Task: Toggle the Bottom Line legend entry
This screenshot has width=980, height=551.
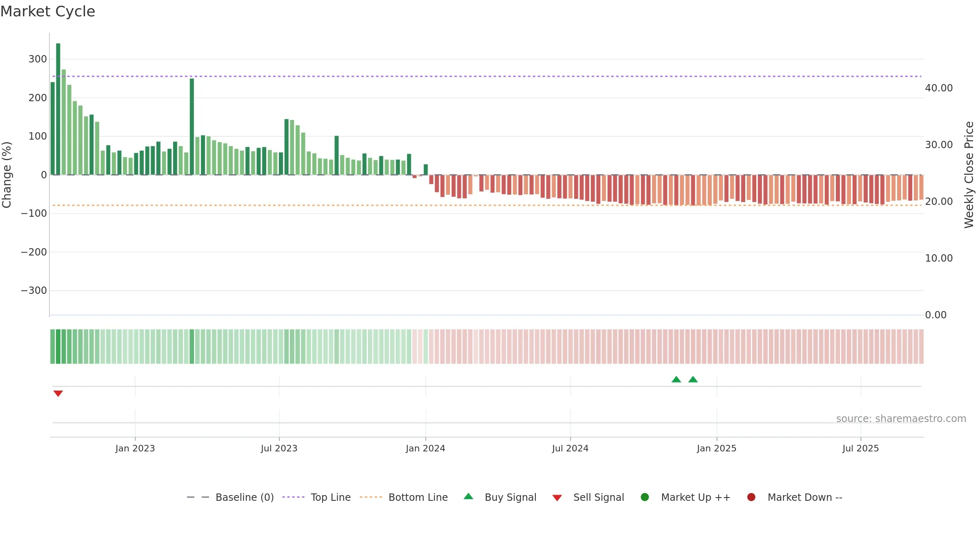Action: point(404,497)
